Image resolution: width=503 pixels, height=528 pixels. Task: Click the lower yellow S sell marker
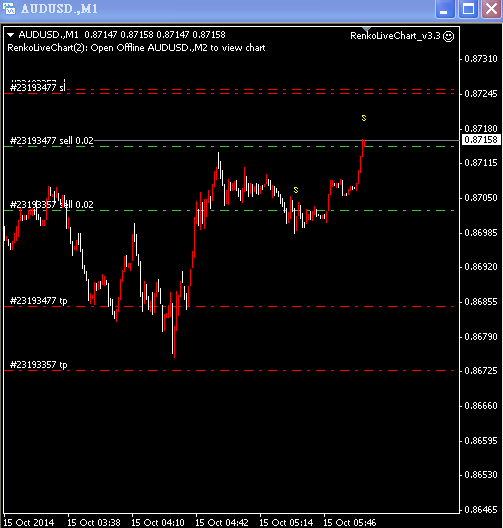tap(296, 190)
